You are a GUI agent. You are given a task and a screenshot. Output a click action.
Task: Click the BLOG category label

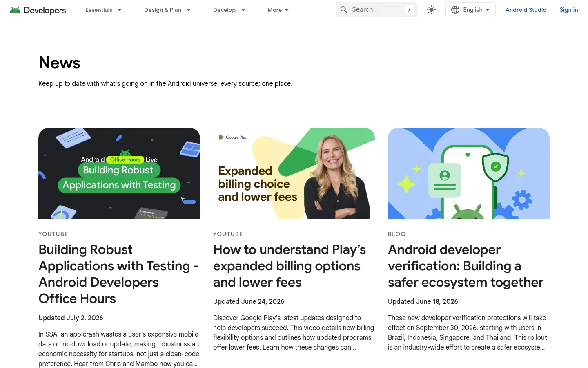click(396, 234)
